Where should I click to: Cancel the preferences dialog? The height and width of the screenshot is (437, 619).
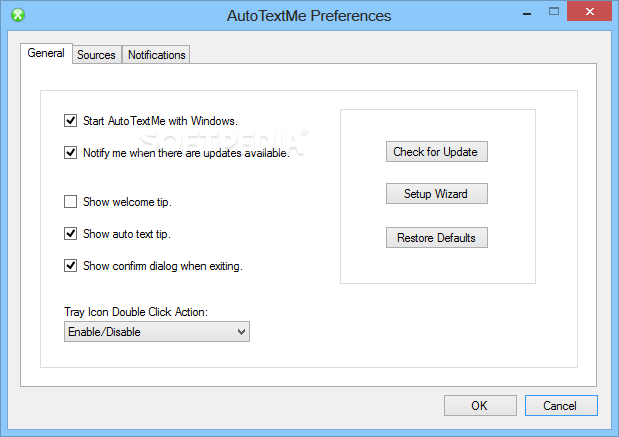(561, 405)
